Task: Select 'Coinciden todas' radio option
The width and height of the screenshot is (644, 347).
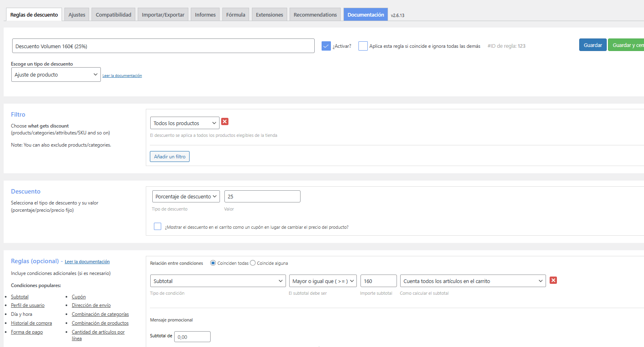Action: tap(213, 263)
